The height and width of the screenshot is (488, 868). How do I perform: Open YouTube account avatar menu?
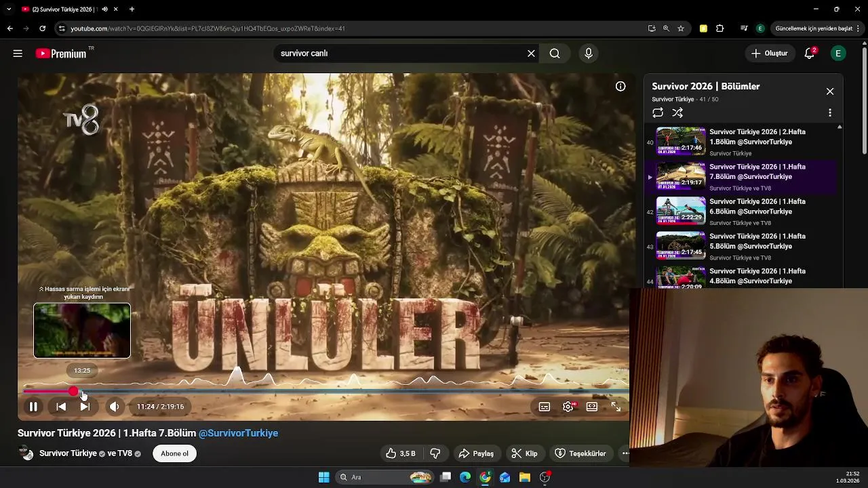(838, 54)
